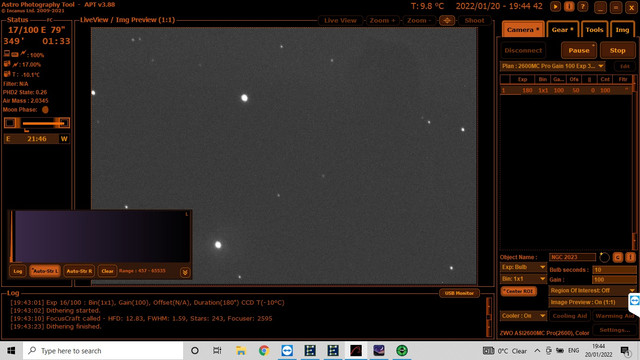Switch to the Camera tab
The height and width of the screenshot is (360, 640).
pos(523,30)
